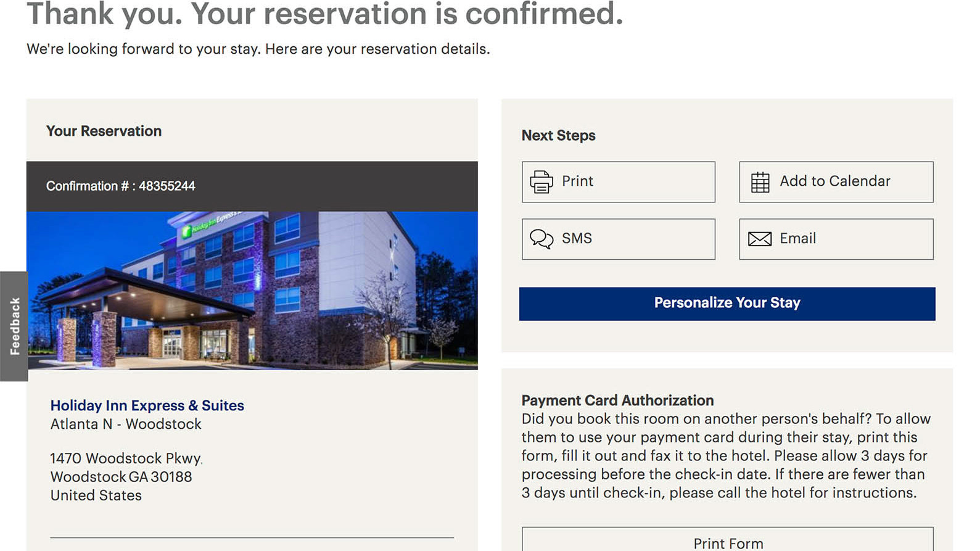Click the reservation confirmed headline

pos(324,14)
